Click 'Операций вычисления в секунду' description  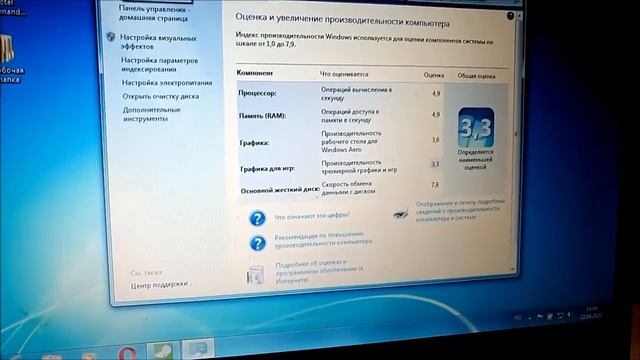coord(356,94)
